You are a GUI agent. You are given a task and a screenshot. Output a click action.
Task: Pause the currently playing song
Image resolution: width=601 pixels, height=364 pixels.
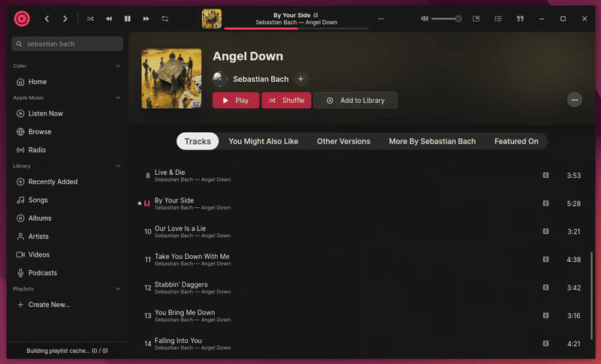[x=128, y=18]
